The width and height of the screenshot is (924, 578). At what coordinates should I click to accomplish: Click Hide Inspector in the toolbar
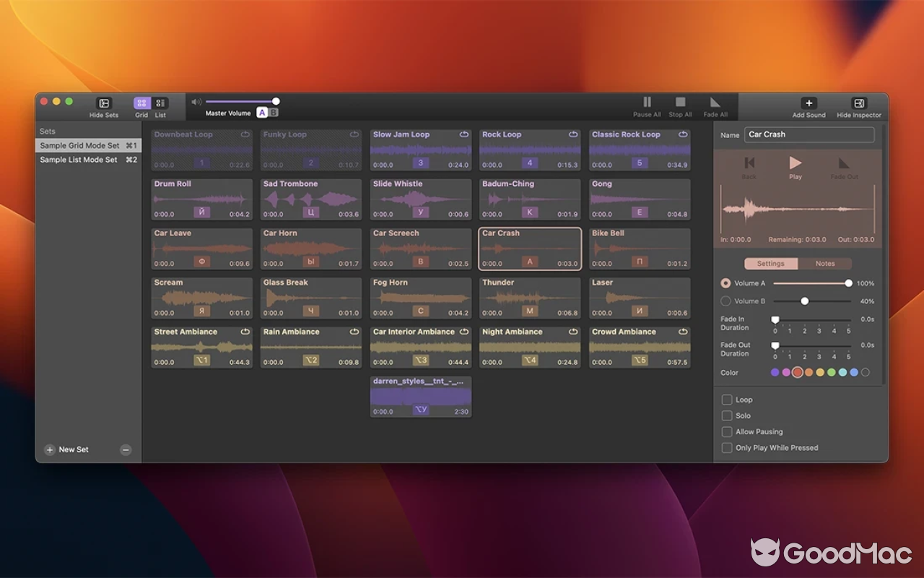click(x=858, y=106)
